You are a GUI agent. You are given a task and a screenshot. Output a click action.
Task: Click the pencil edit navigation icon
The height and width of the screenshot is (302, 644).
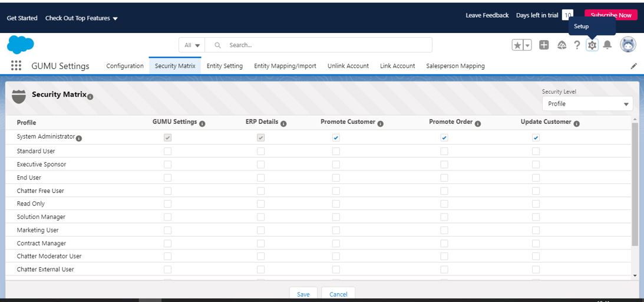pyautogui.click(x=634, y=65)
